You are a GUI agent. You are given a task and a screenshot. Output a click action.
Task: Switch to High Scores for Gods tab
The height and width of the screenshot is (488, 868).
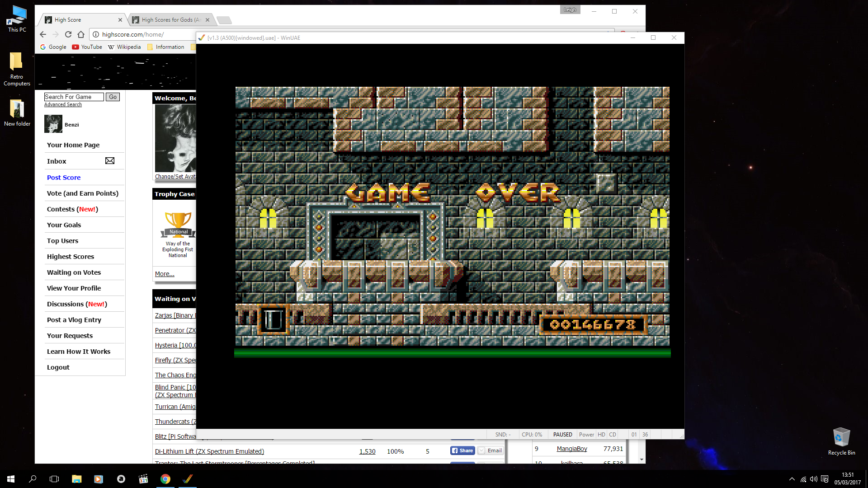(170, 20)
